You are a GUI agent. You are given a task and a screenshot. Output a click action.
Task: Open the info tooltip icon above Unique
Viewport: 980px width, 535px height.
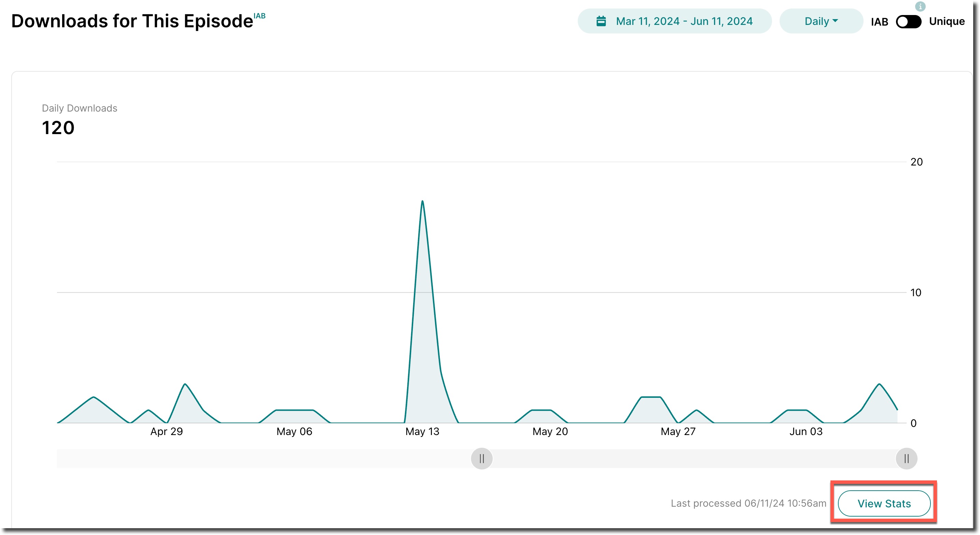[x=920, y=6]
